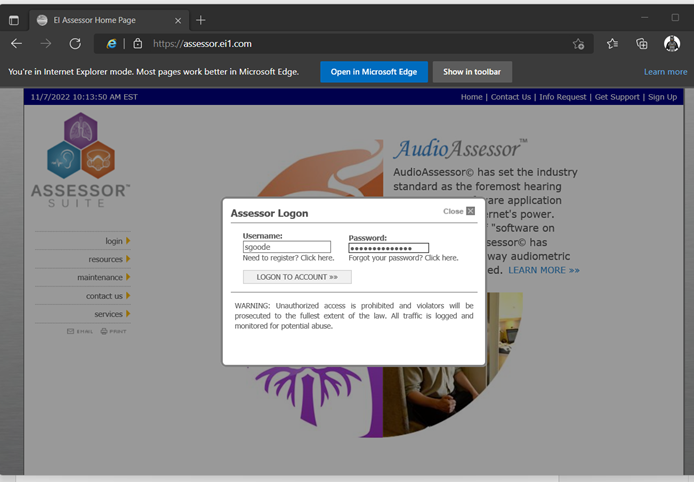The height and width of the screenshot is (482, 694).
Task: Follow the LEARN MORE »» link
Action: coord(544,270)
